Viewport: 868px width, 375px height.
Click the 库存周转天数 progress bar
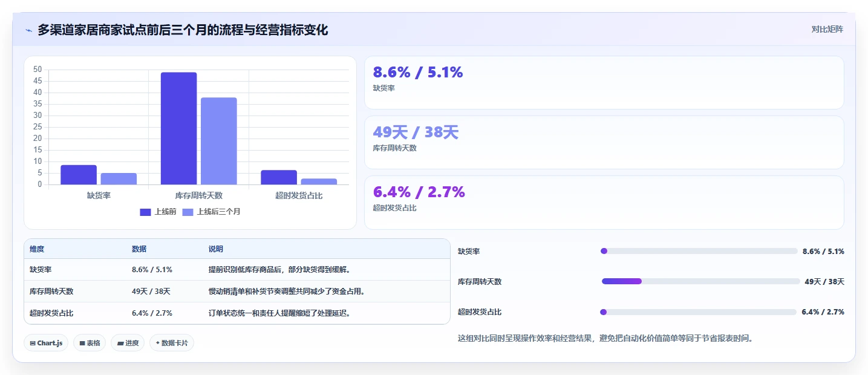click(x=700, y=281)
